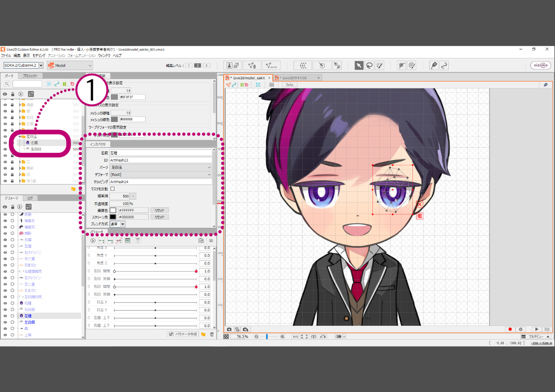Expand the 口 folder in parts tree
The height and width of the screenshot is (392, 555).
(20, 162)
